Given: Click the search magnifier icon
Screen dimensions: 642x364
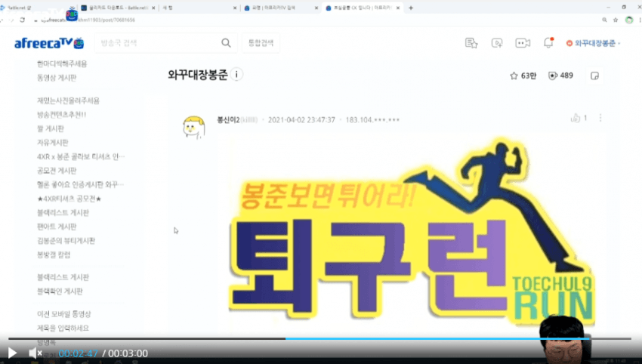Looking at the screenshot, I should point(226,43).
